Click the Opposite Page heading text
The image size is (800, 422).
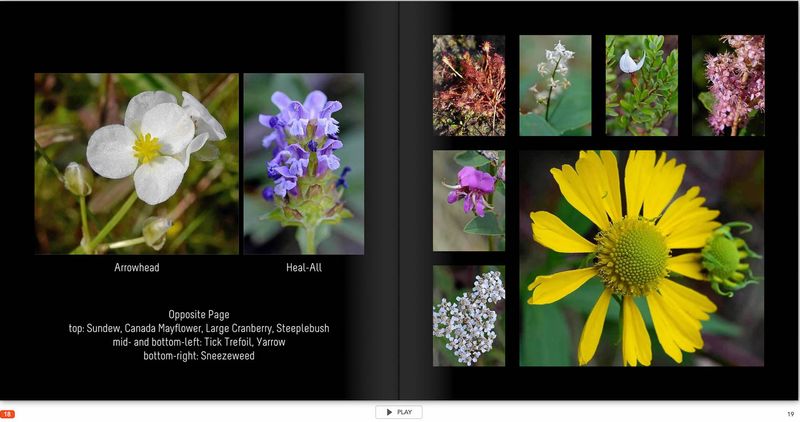(199, 314)
